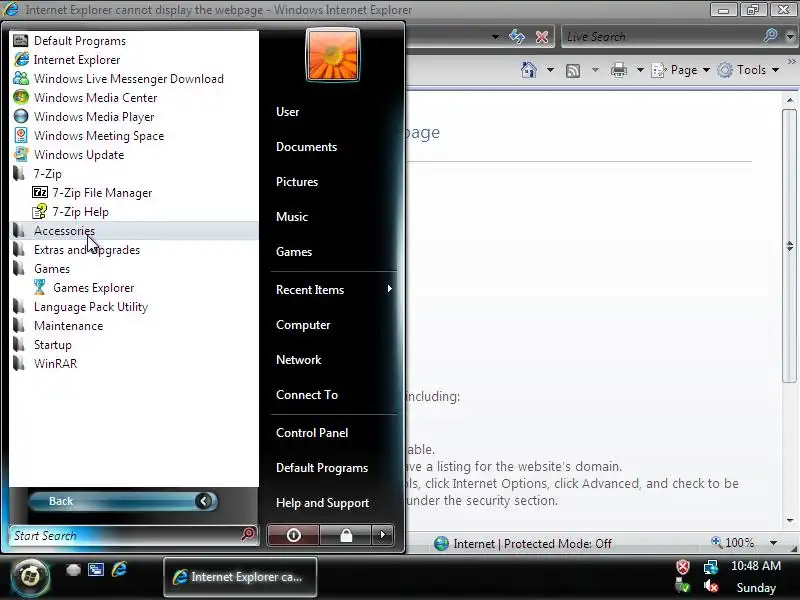Open the Recent Items submenu
The image size is (800, 600).
[334, 290]
